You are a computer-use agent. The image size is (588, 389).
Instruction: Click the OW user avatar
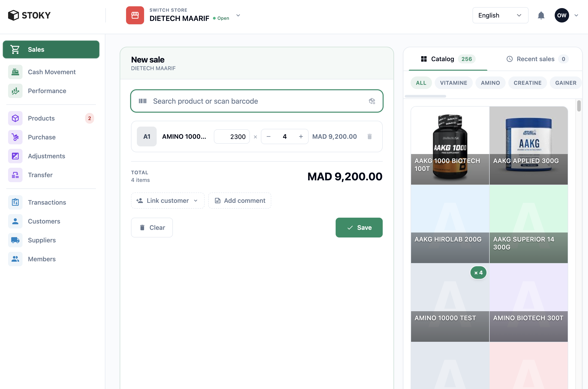click(x=562, y=15)
